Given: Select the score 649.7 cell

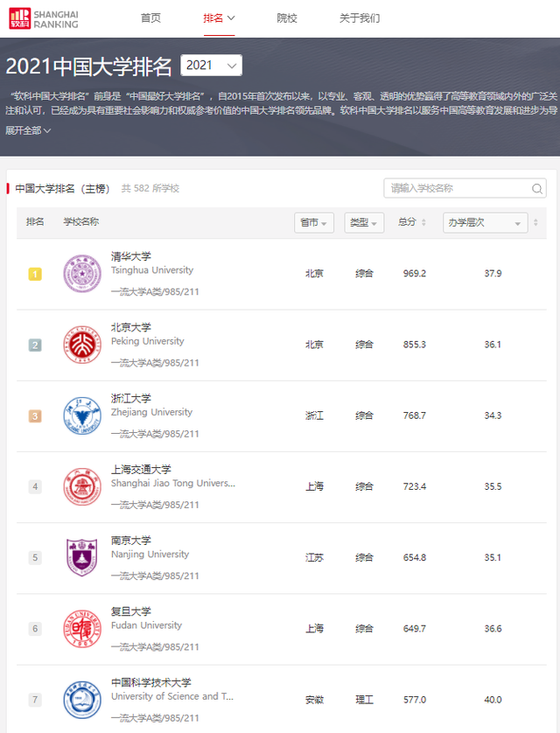Looking at the screenshot, I should pos(415,629).
